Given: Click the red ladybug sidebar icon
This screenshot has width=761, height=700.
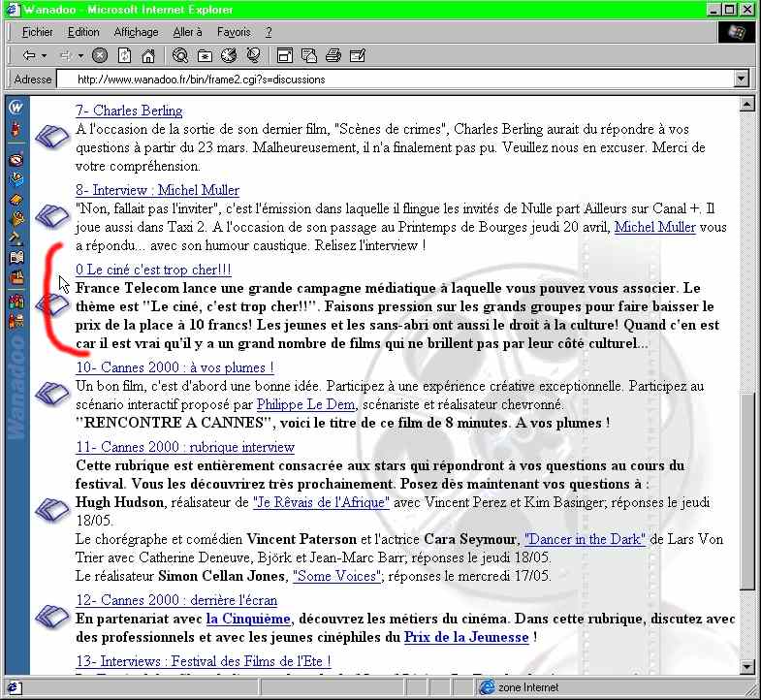Looking at the screenshot, I should (16, 130).
